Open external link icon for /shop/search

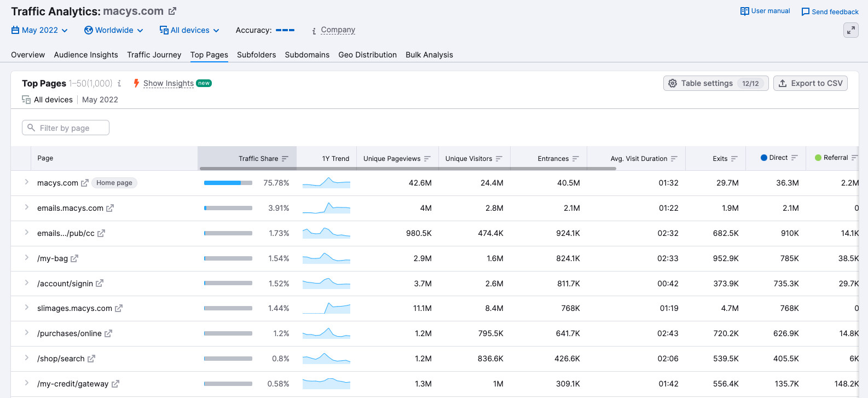point(91,359)
